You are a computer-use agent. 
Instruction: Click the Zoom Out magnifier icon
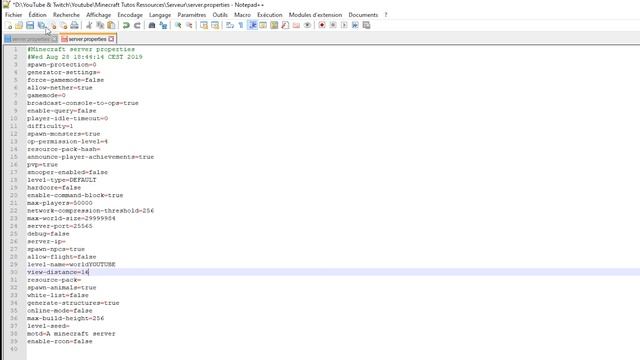click(189, 25)
